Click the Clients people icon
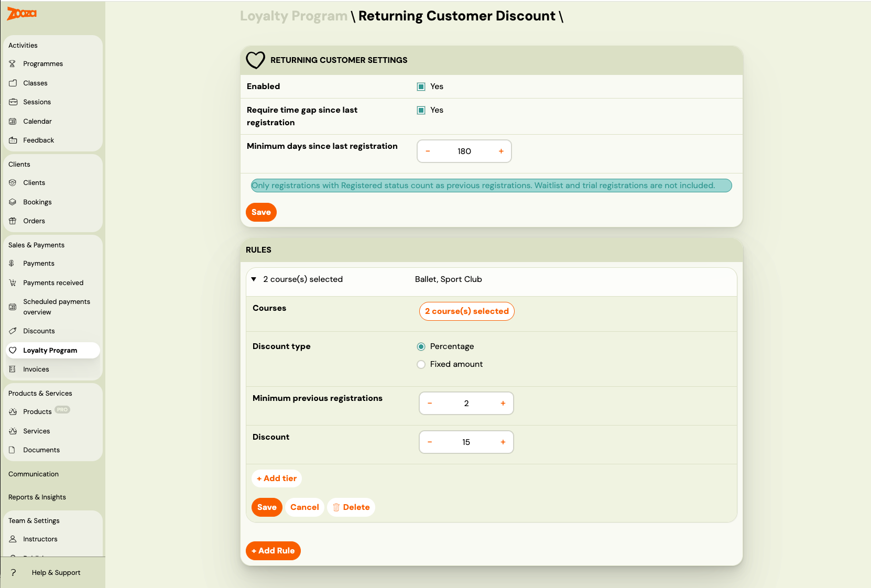The height and width of the screenshot is (588, 871). point(13,182)
